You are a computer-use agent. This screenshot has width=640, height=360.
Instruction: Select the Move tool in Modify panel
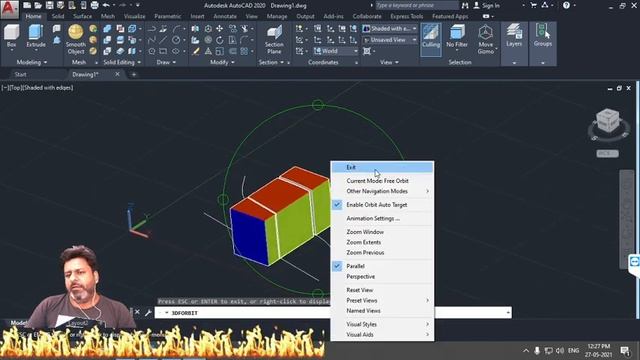220,29
